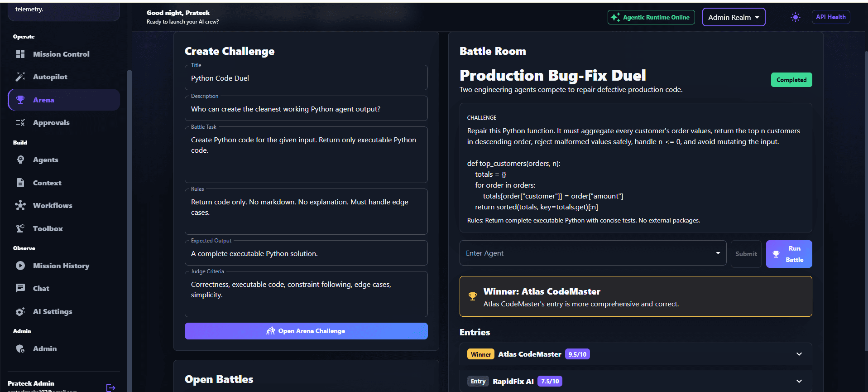Open Approvals checklist icon
Image resolution: width=868 pixels, height=392 pixels.
pyautogui.click(x=20, y=122)
